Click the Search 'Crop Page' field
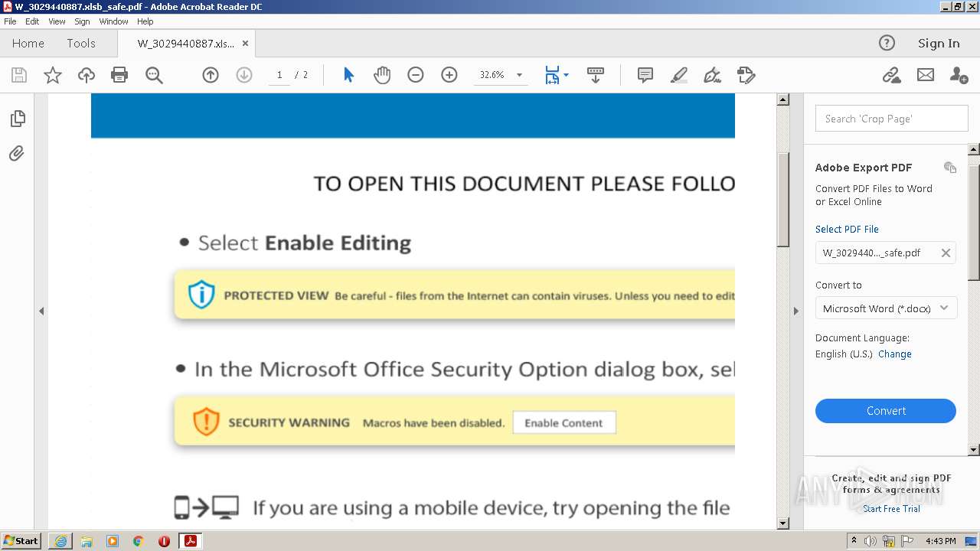 click(892, 119)
